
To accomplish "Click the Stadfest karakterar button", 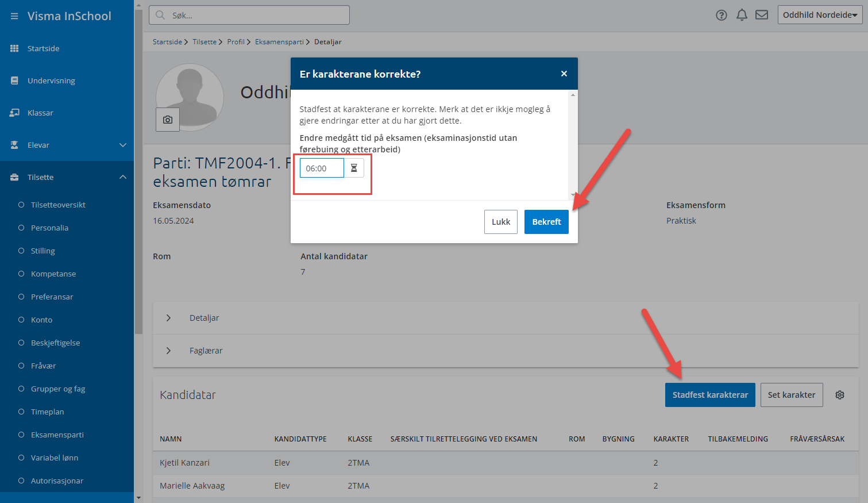I will (709, 395).
